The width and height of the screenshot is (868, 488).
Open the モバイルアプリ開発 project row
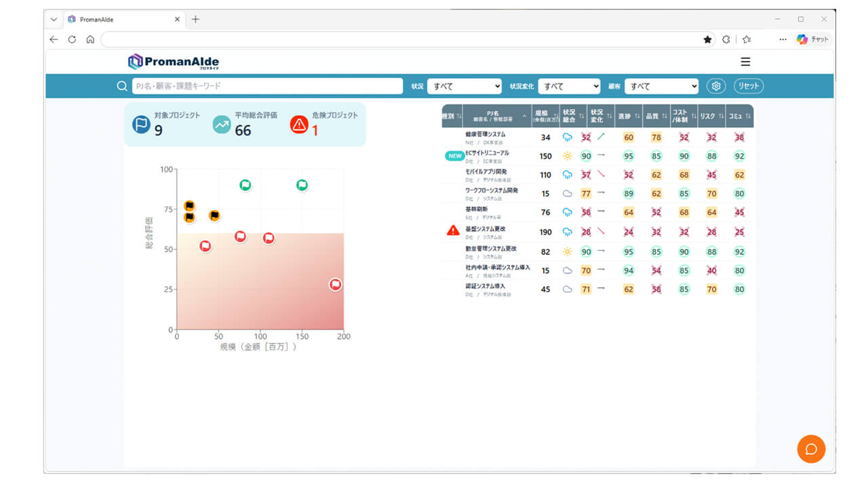597,175
